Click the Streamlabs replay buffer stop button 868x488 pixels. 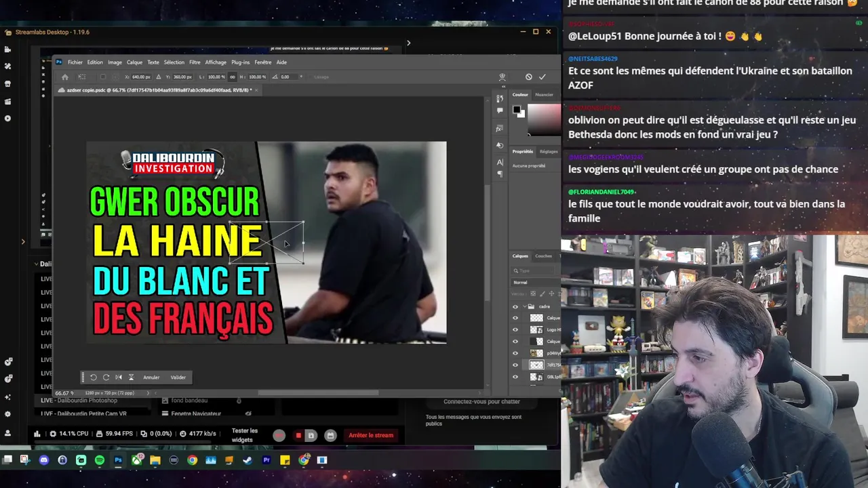point(298,436)
